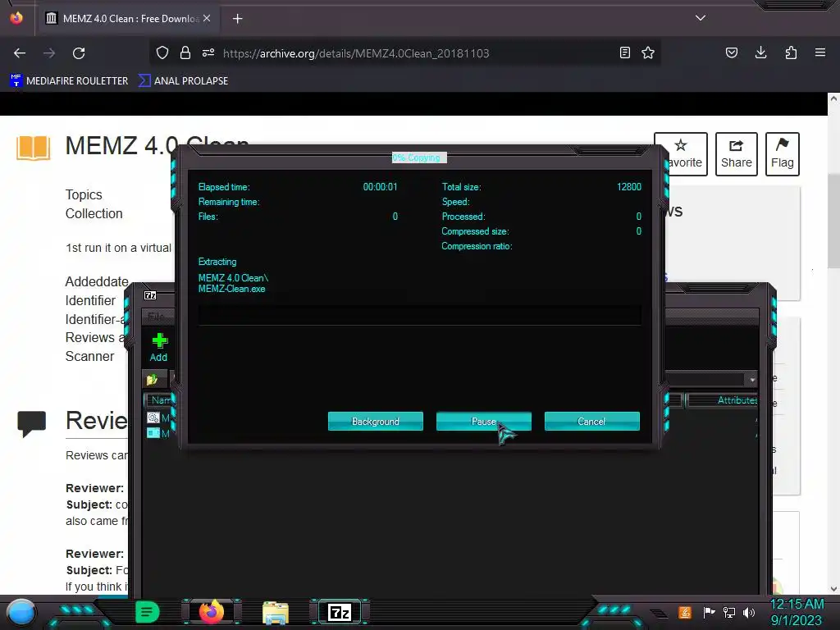Open the 7-Zip window title icon menu

[151, 295]
